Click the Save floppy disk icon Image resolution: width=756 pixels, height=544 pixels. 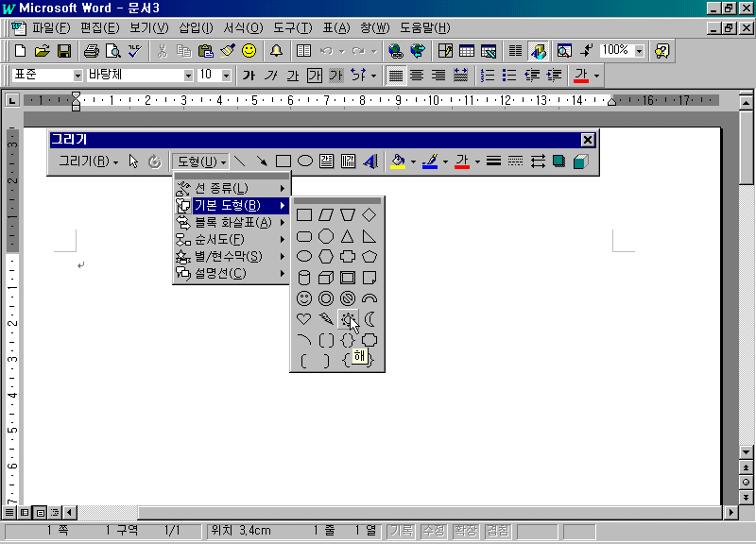(64, 51)
